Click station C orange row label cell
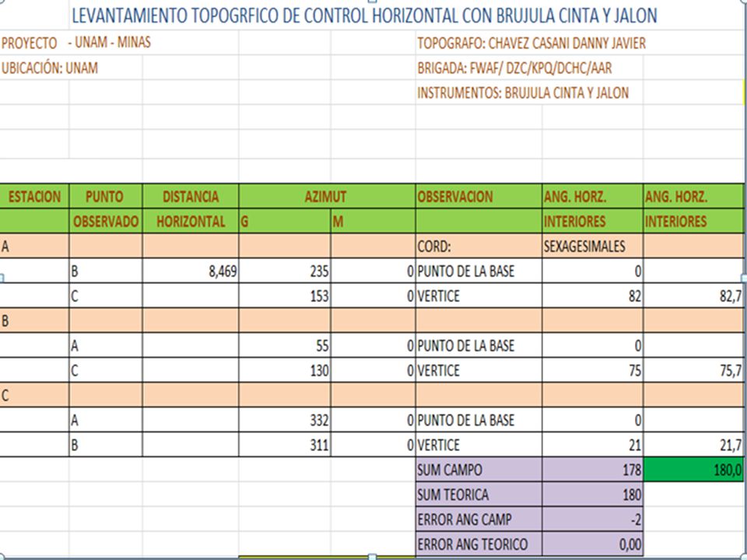Screen dimensions: 747x560 34,395
